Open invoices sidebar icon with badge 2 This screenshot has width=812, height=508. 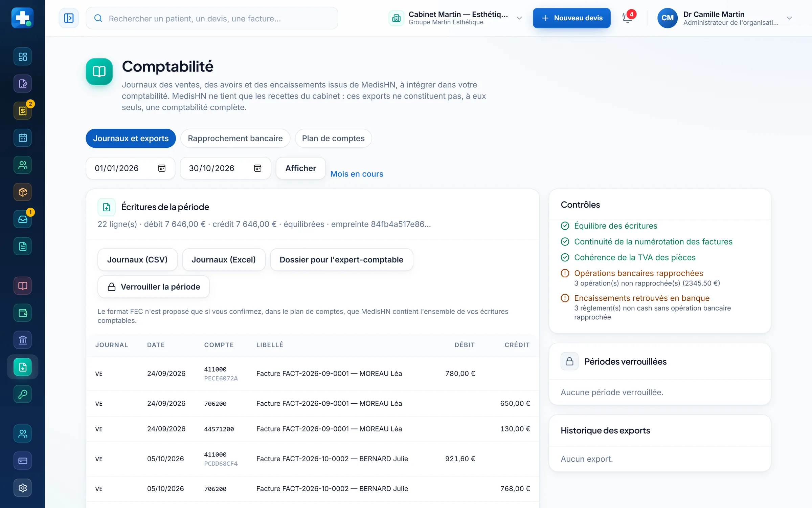pos(23,111)
